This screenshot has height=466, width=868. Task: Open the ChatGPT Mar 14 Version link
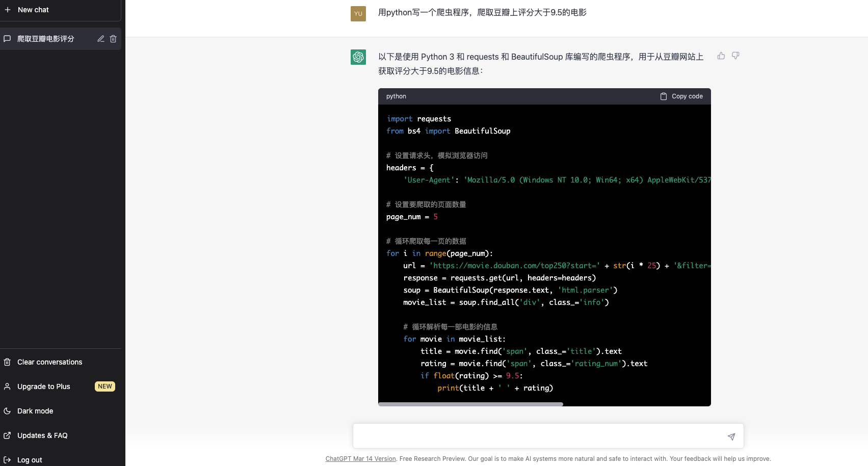361,459
